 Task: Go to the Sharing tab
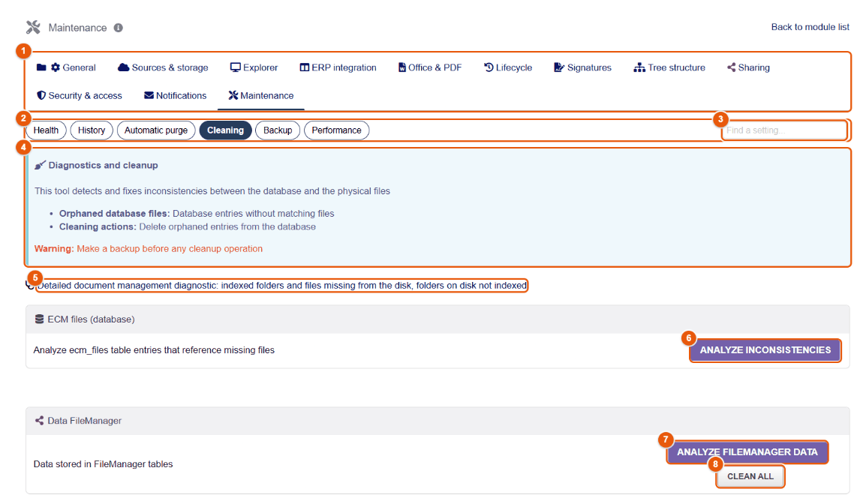748,67
